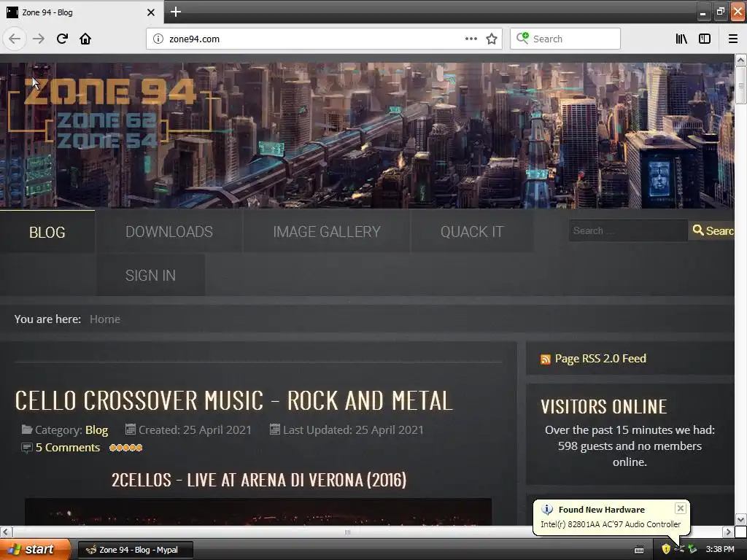Open the DOWNLOADS menu item

pyautogui.click(x=169, y=232)
